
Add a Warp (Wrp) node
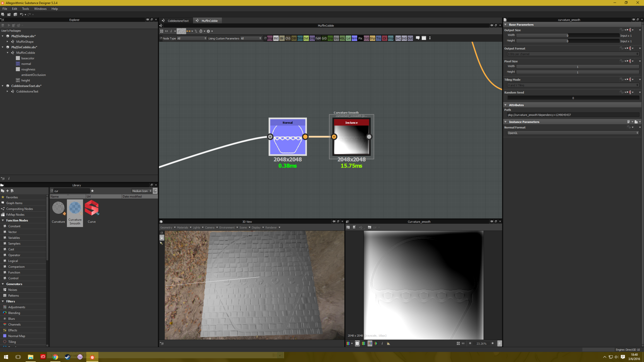point(390,38)
